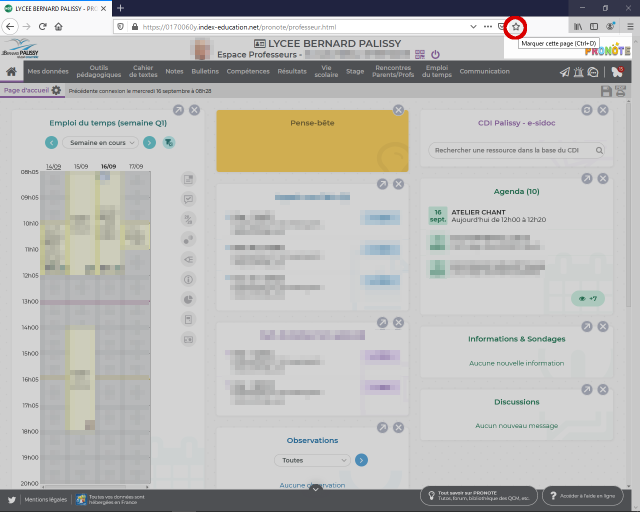The height and width of the screenshot is (512, 640).
Task: Click 'Accéder à l'aide en ligne' button
Action: click(582, 496)
